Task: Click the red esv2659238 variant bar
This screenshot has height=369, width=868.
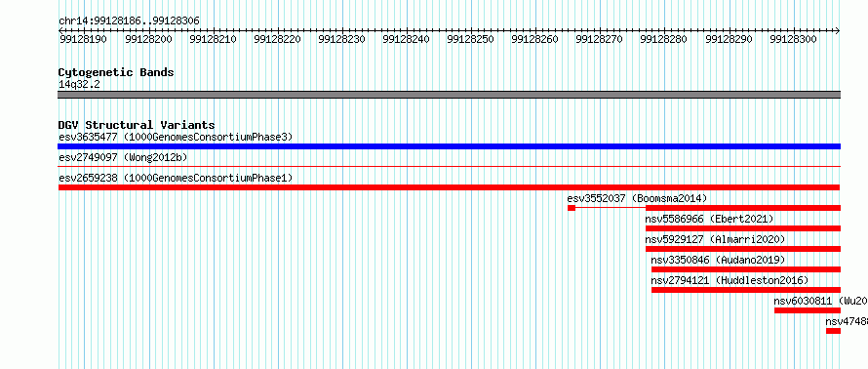Action: pos(449,187)
